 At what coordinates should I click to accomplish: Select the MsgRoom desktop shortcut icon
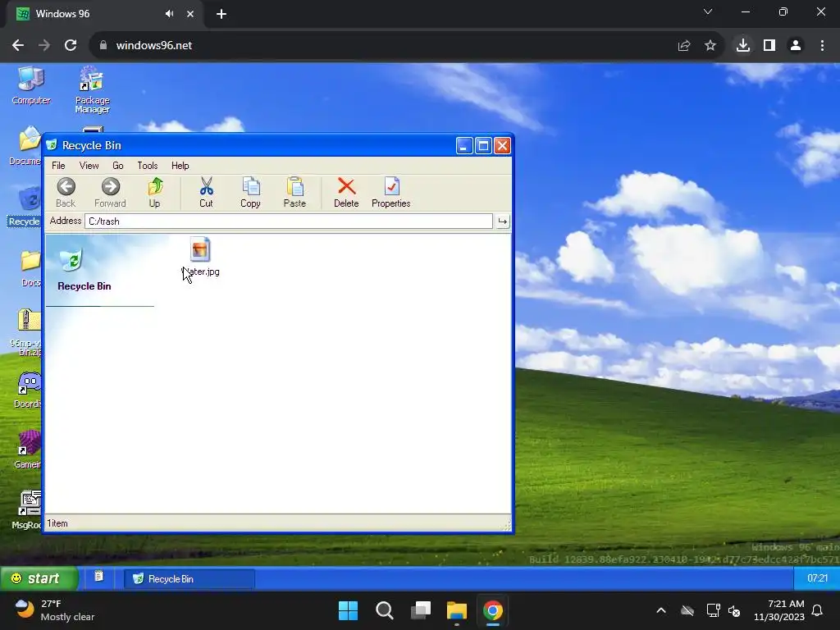[27, 510]
